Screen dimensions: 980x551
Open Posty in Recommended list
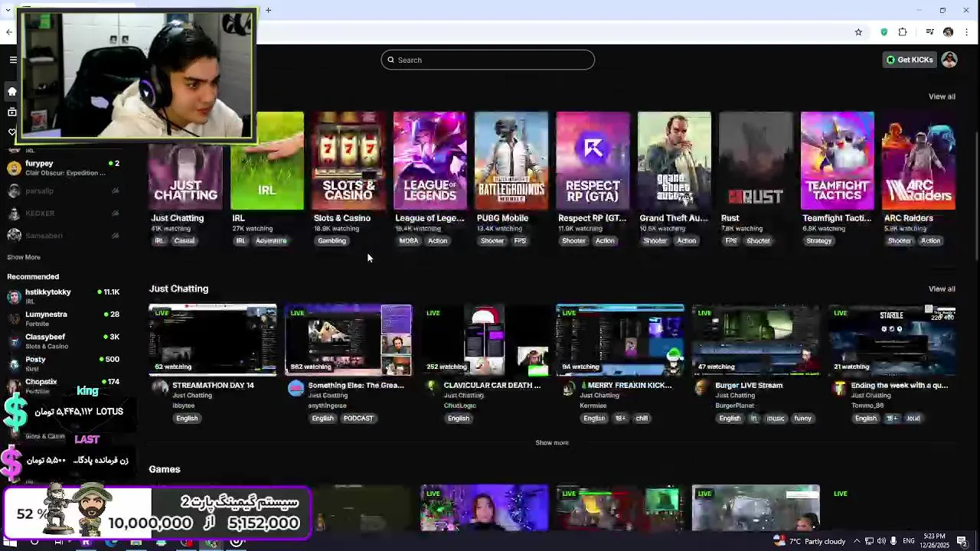tap(64, 363)
